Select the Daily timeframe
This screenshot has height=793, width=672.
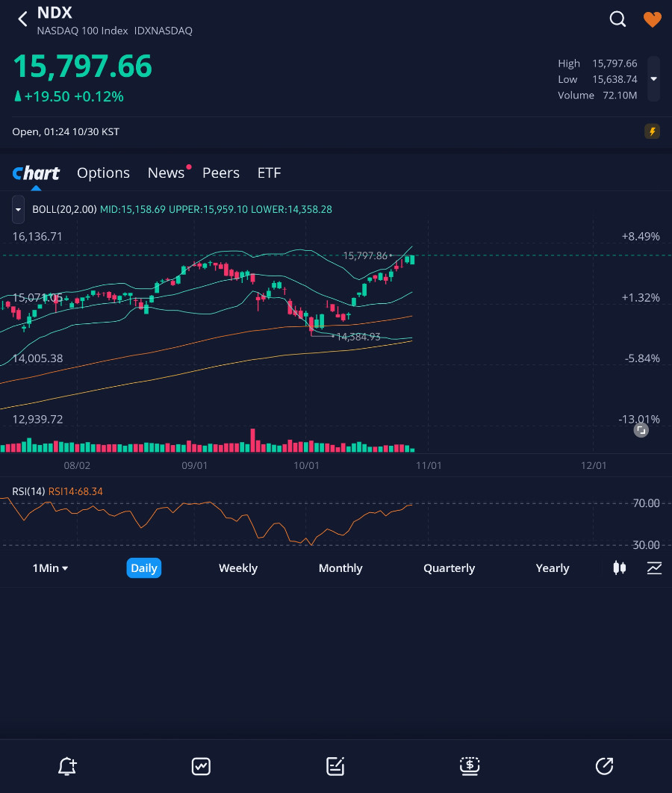click(x=144, y=568)
